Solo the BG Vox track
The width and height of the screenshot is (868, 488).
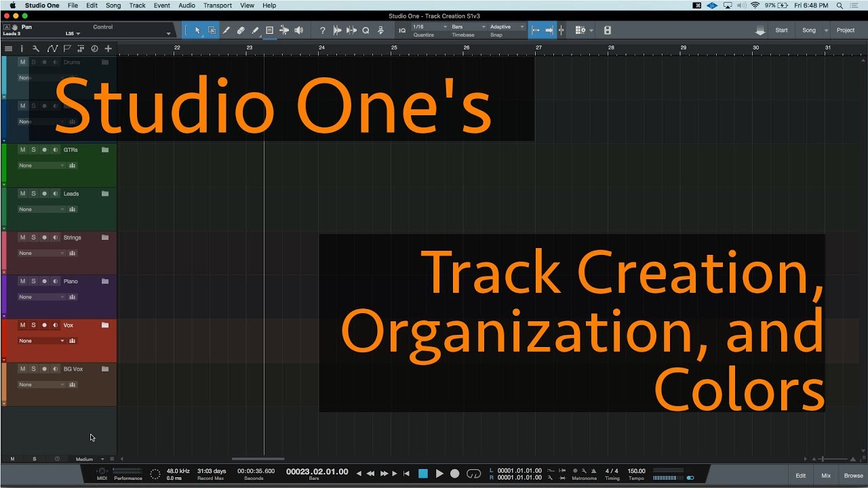coord(33,369)
